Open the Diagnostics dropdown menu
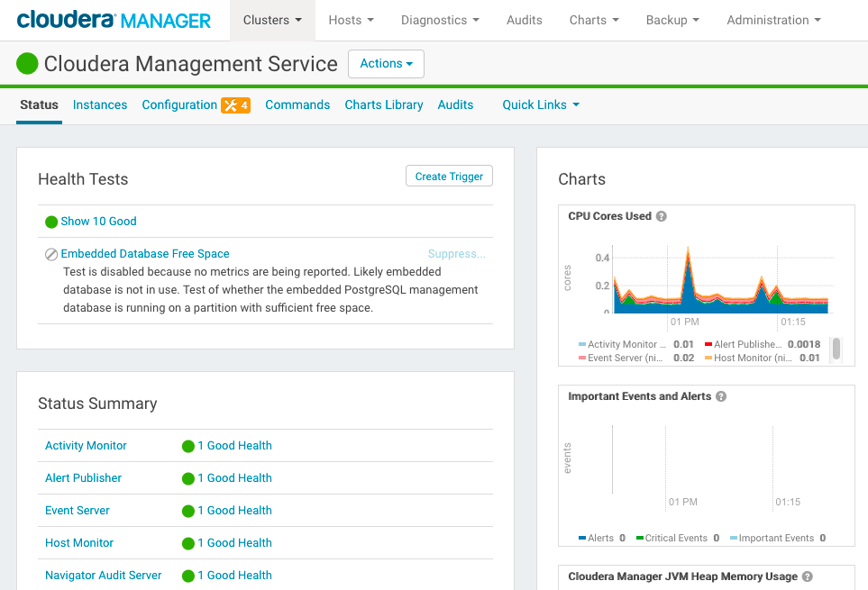Viewport: 868px width, 590px height. tap(440, 20)
